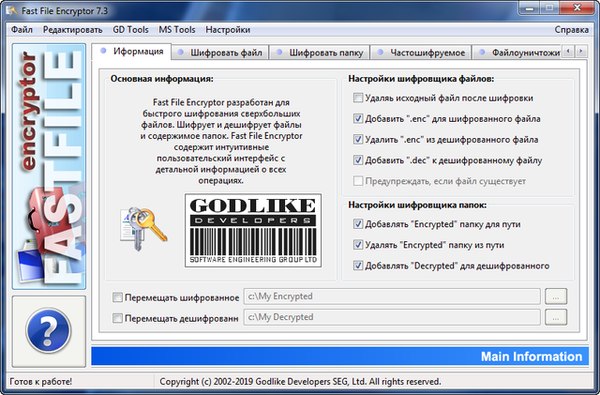Click the Предупреждать, если файл существует checkbox

pos(358,181)
